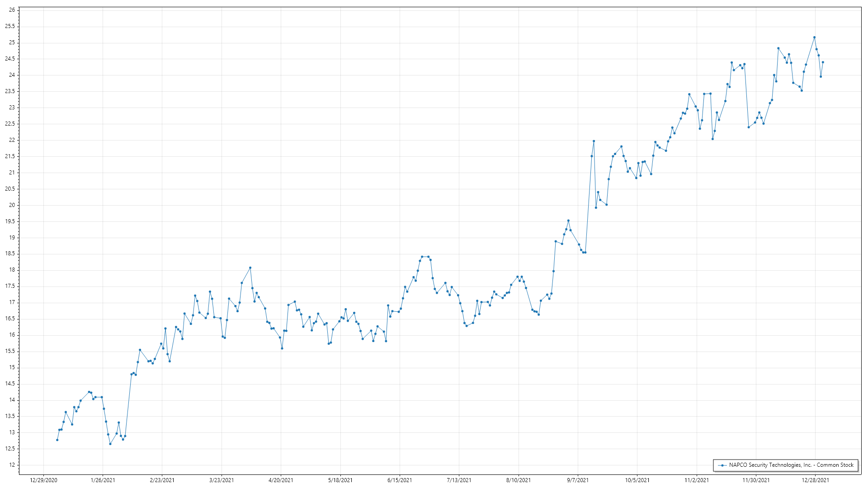
Task: Click the 11/2/2021 x-axis date label
Action: [697, 480]
